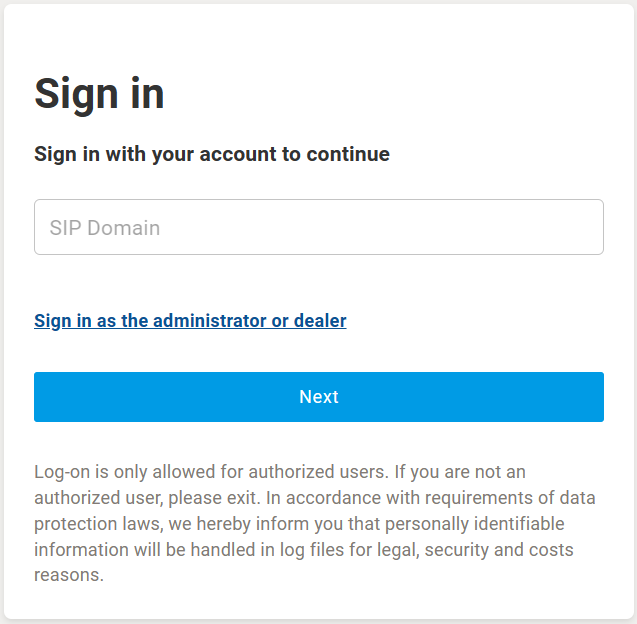This screenshot has width=637, height=624.
Task: Focus the SIP Domain text box
Action: pos(318,227)
